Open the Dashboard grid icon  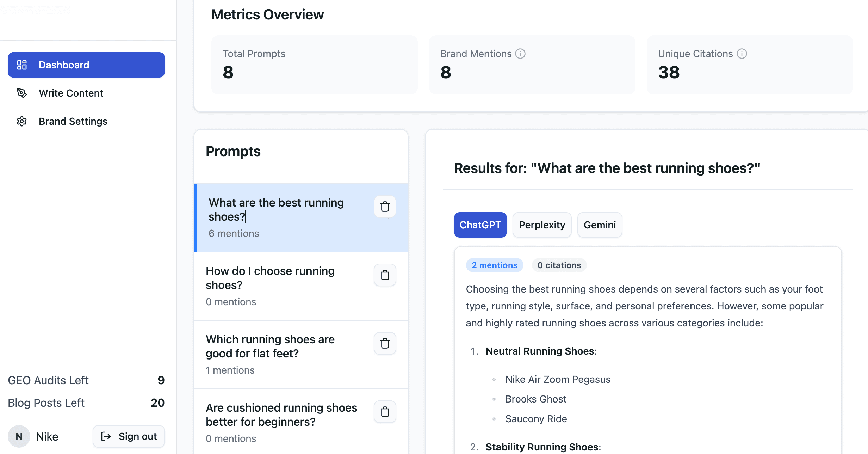22,65
